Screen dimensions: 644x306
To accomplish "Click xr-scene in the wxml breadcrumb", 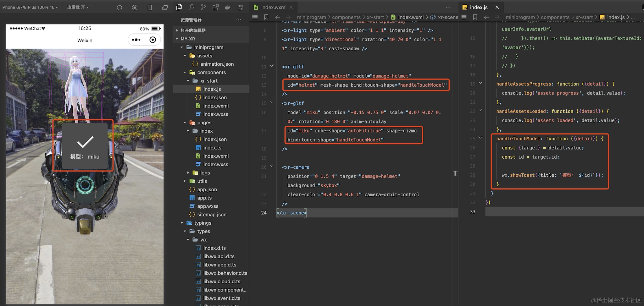I will click(448, 17).
